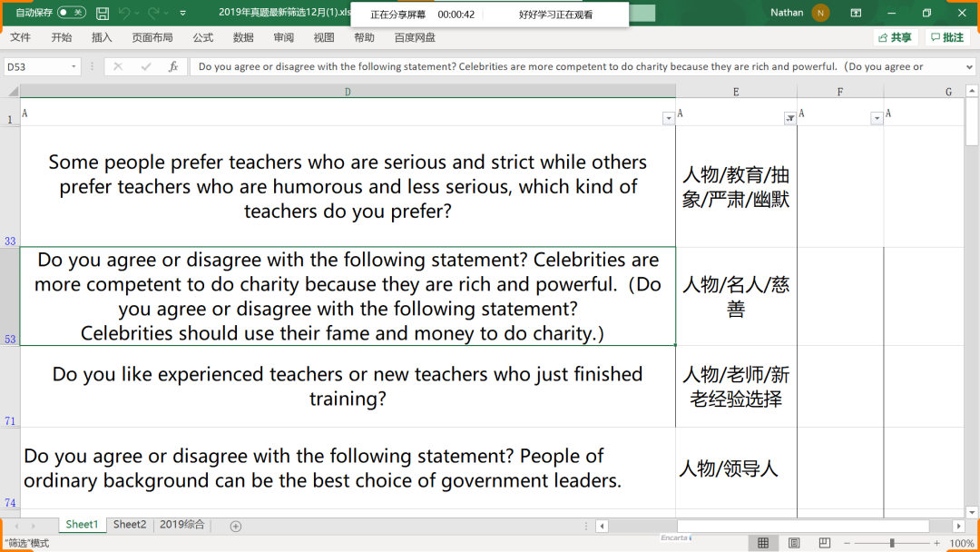Viewport: 980px width, 552px height.
Task: Click the 共享 (Share) button
Action: tap(894, 37)
